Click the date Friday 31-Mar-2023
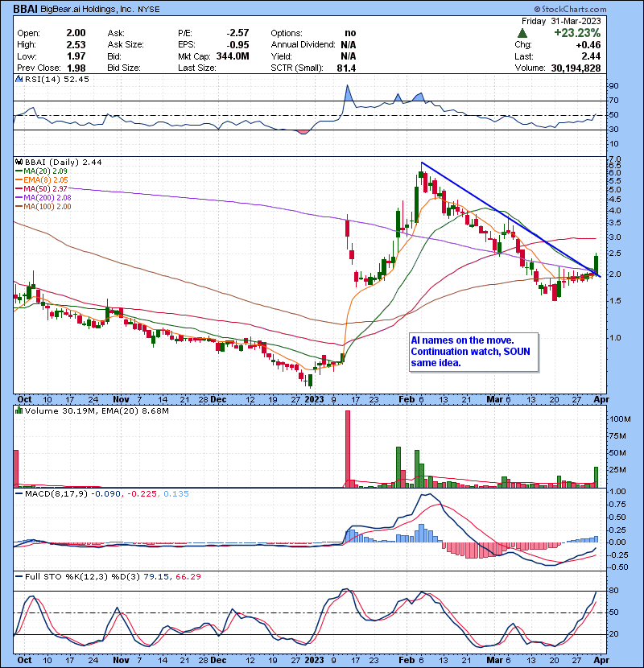Viewport: 644px width, 668px height. [561, 21]
